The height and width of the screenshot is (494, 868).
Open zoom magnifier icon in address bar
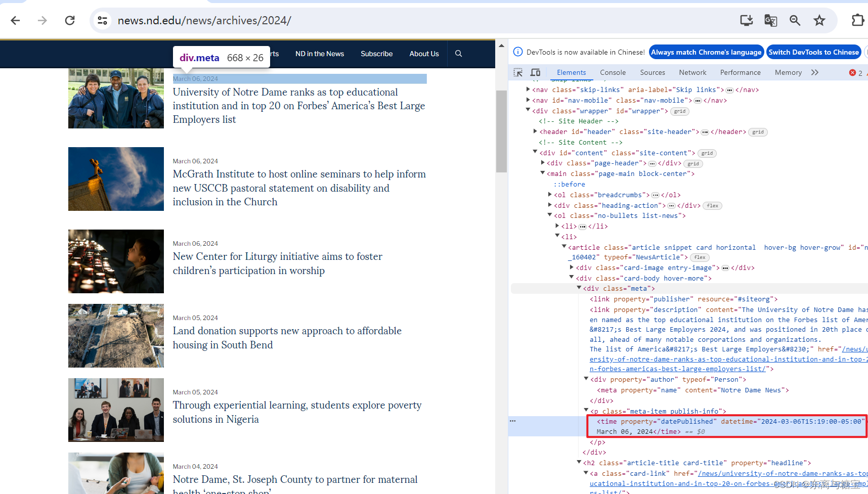(x=795, y=20)
